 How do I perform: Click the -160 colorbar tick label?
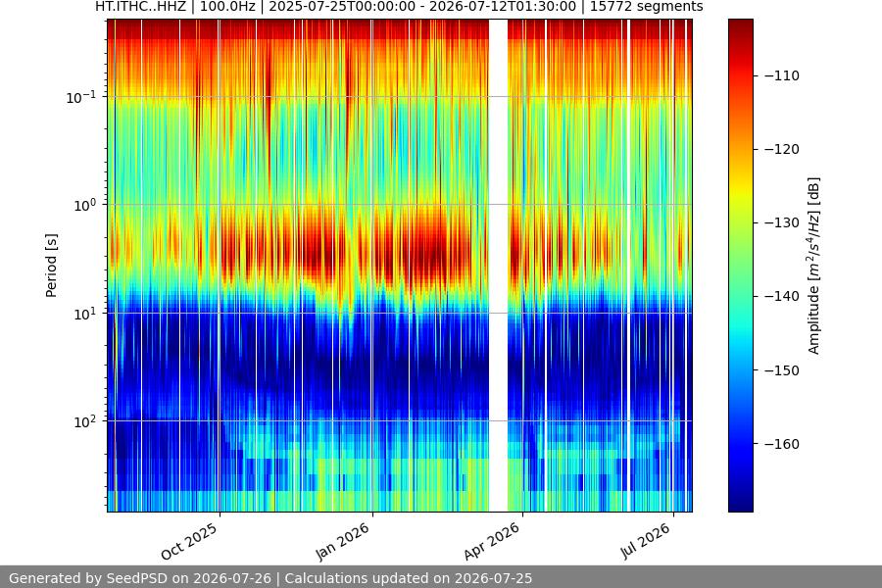tap(782, 445)
